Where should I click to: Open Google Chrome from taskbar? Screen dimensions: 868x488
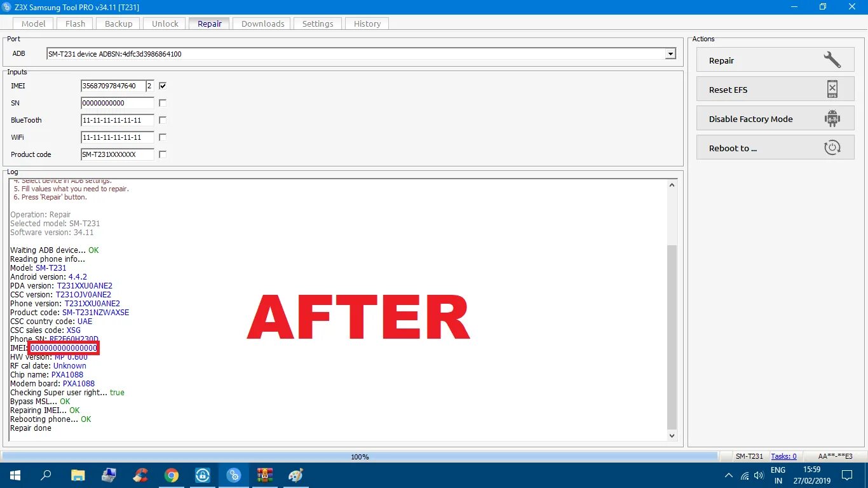pos(172,475)
